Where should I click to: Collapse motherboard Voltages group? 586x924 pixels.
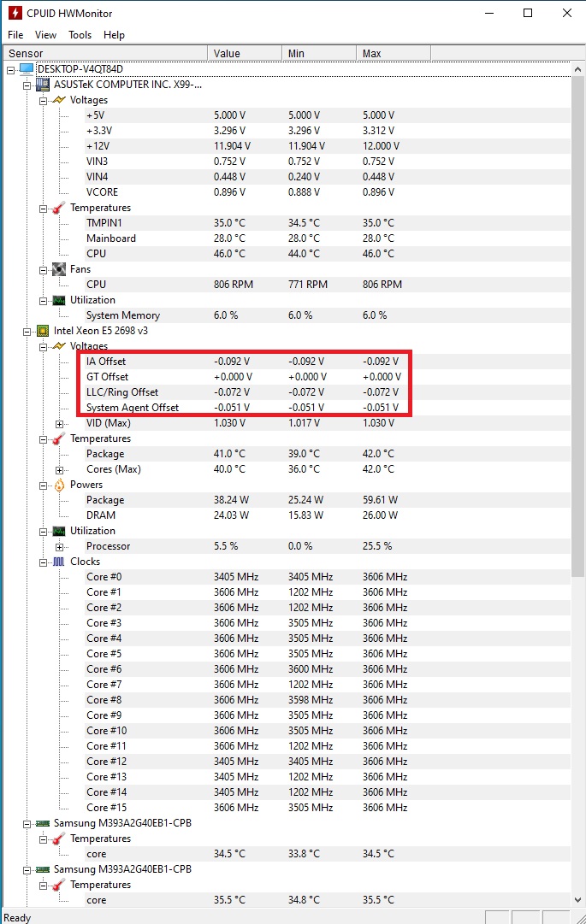43,101
